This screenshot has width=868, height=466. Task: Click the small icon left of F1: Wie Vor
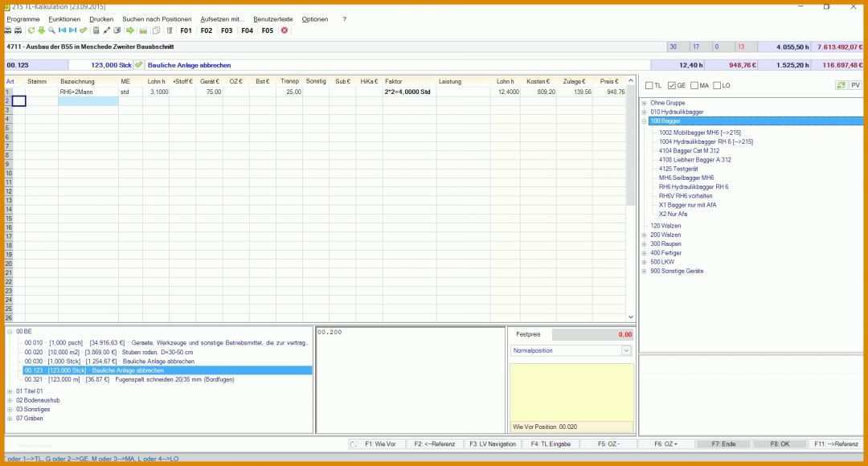(x=354, y=444)
